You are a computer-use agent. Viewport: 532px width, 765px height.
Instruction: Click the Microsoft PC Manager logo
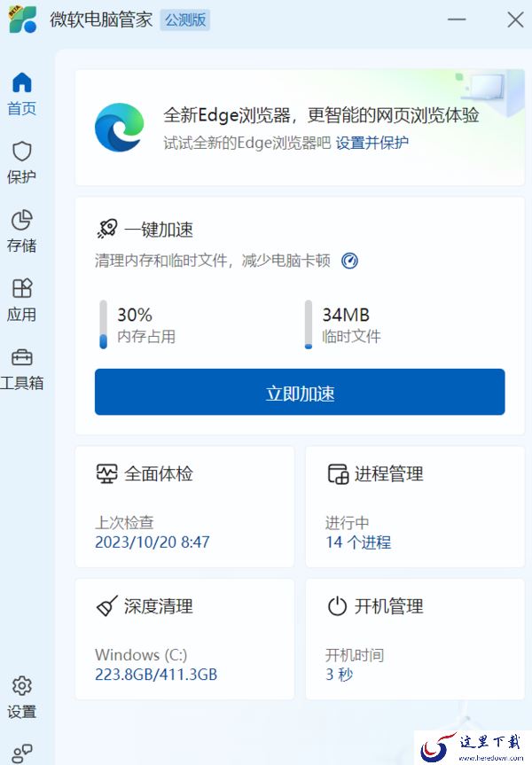tap(22, 20)
